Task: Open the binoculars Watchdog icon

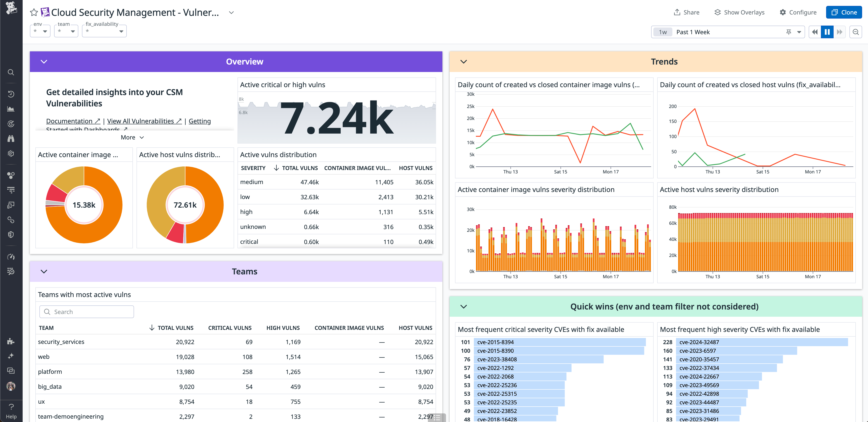Action: click(11, 139)
